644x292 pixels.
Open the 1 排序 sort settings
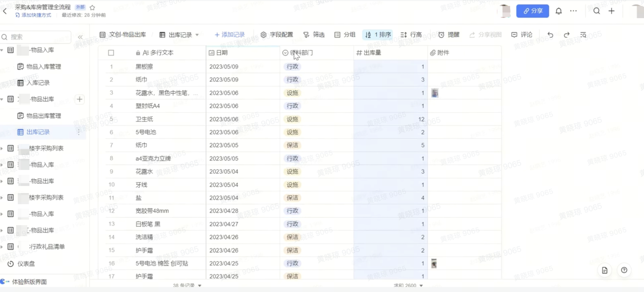point(378,35)
